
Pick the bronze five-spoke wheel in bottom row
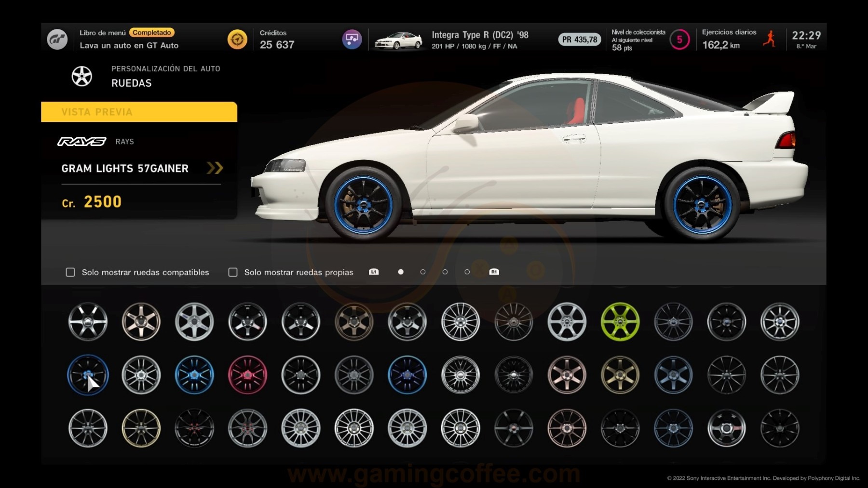[x=567, y=428]
